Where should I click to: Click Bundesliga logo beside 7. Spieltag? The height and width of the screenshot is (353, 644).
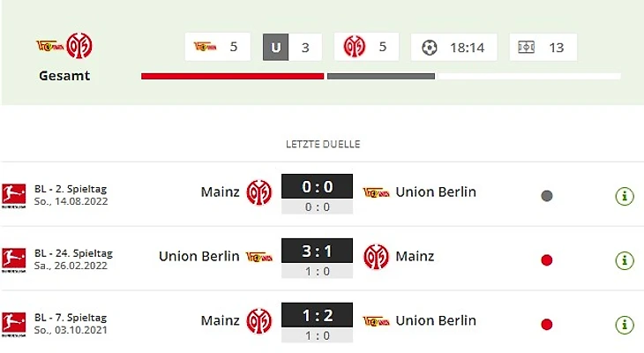pos(12,324)
